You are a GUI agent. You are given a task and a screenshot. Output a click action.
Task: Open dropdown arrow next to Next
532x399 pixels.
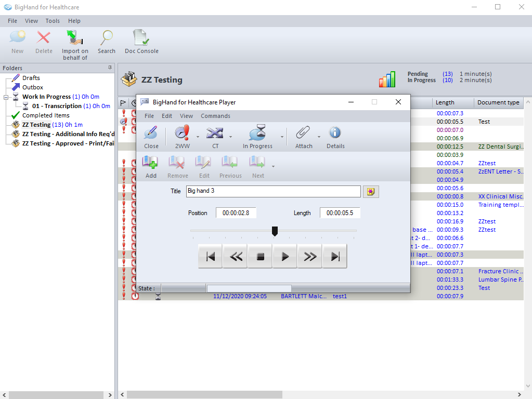tap(273, 166)
